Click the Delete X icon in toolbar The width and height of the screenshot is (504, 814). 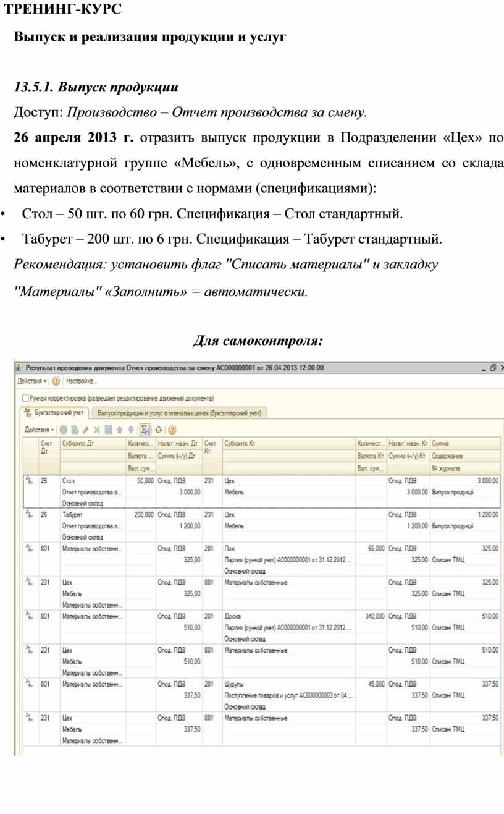coord(97,430)
